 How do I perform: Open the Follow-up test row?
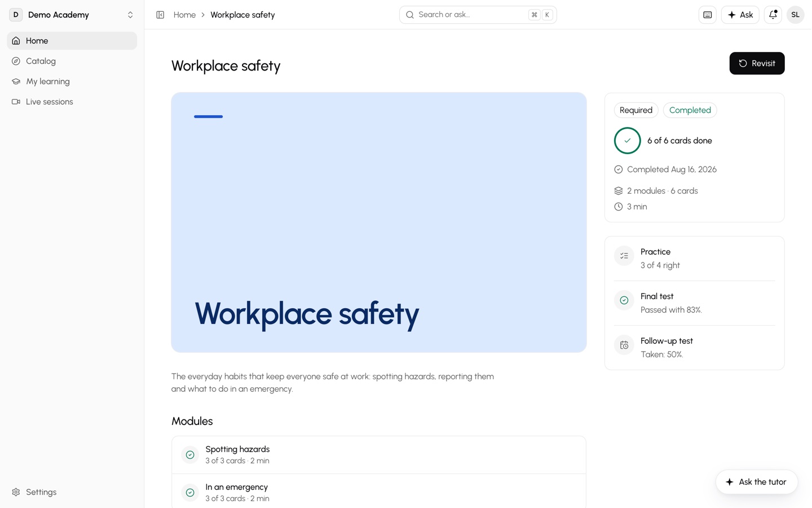tap(695, 348)
